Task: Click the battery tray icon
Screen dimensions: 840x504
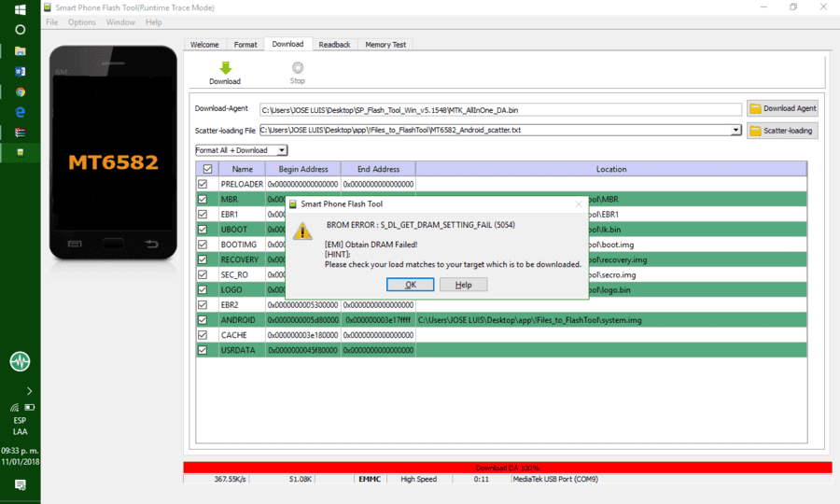Action: point(29,408)
